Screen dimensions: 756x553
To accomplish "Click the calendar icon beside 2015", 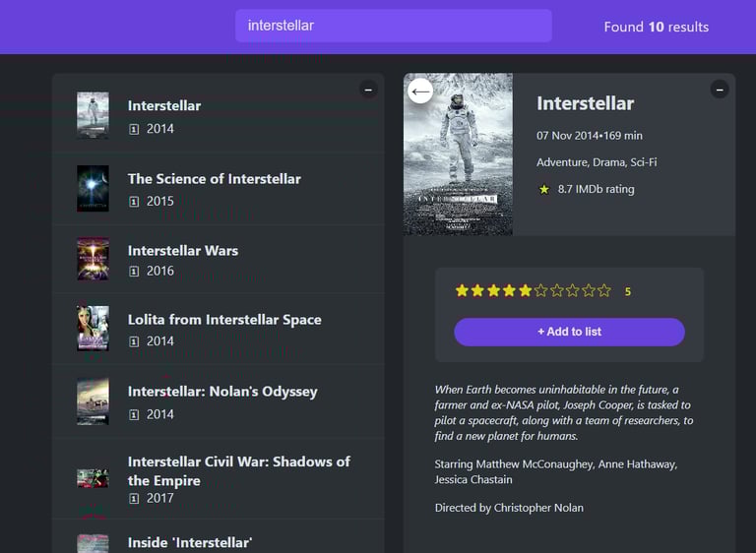I will coord(134,202).
